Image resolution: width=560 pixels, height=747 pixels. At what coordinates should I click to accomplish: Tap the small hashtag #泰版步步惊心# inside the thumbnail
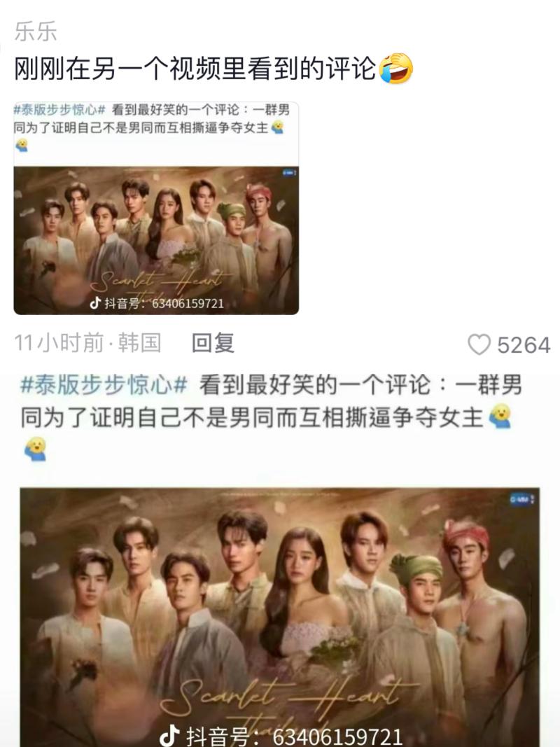(x=59, y=110)
